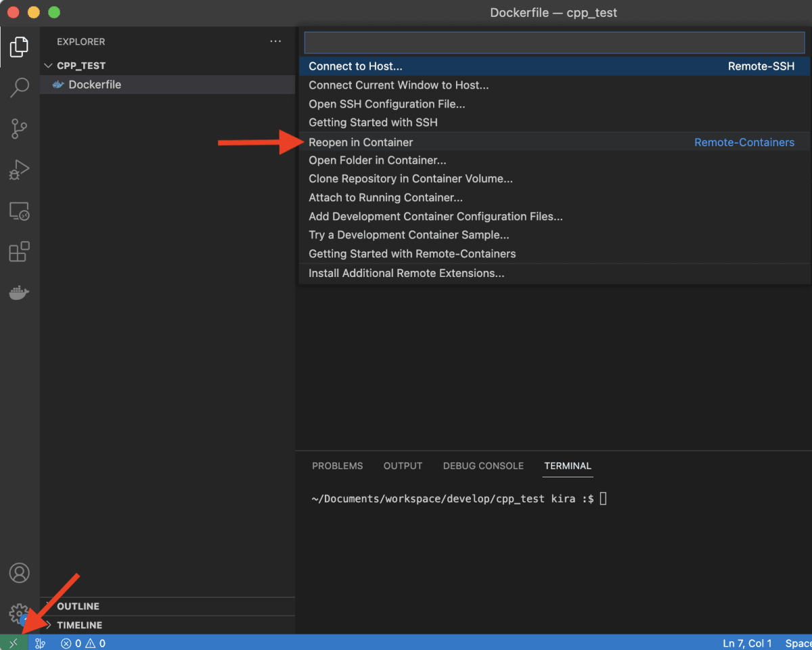The image size is (812, 650).
Task: Choose Attach to Running Container...
Action: pos(554,198)
